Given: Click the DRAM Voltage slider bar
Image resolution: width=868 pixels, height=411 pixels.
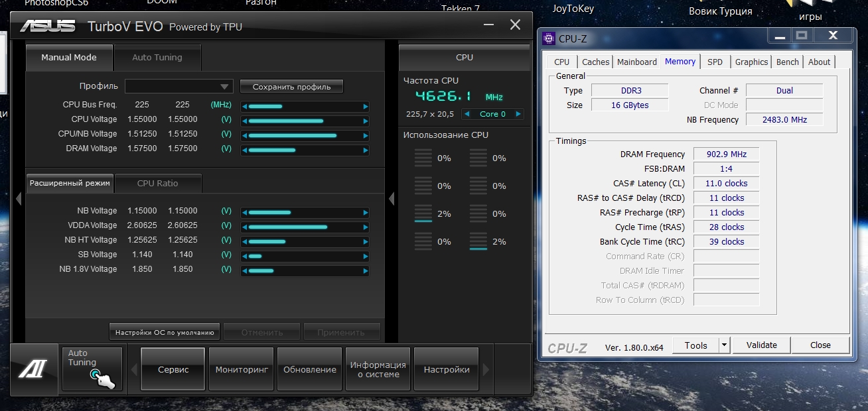Looking at the screenshot, I should (x=305, y=150).
